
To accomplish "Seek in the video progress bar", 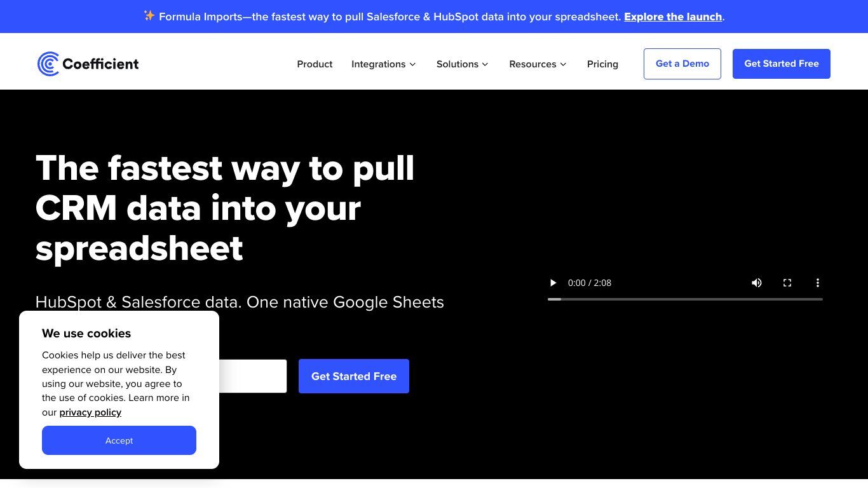I will pyautogui.click(x=685, y=299).
